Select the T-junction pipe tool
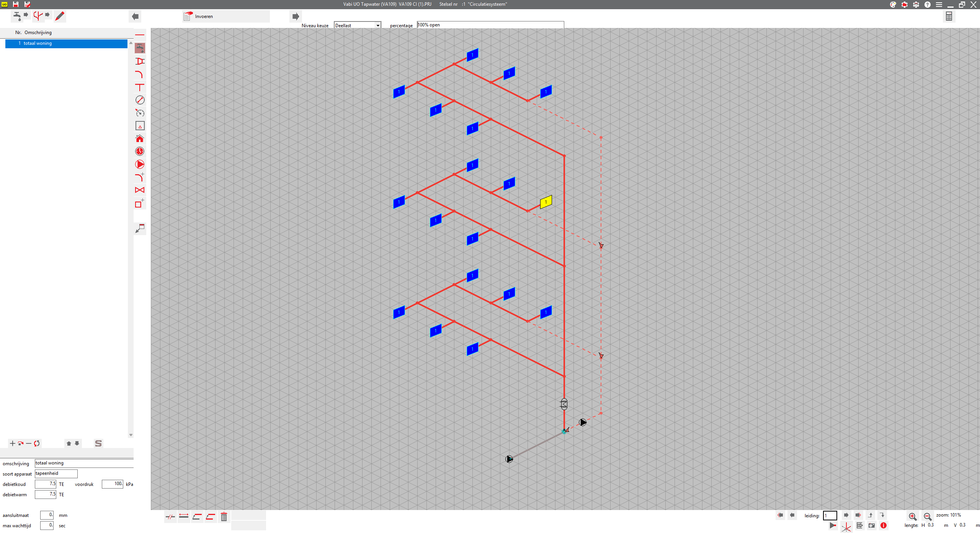This screenshot has width=980, height=533. 140,87
